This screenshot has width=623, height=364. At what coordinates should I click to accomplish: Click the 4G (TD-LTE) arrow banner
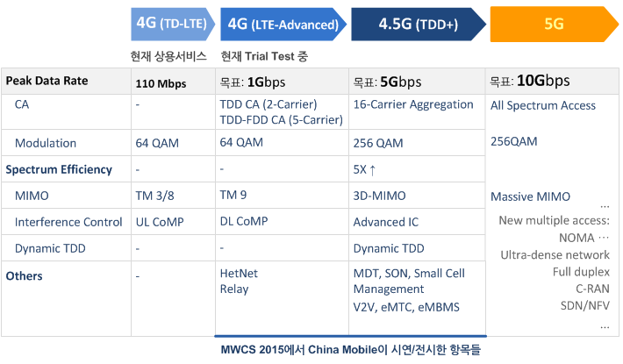coord(173,24)
